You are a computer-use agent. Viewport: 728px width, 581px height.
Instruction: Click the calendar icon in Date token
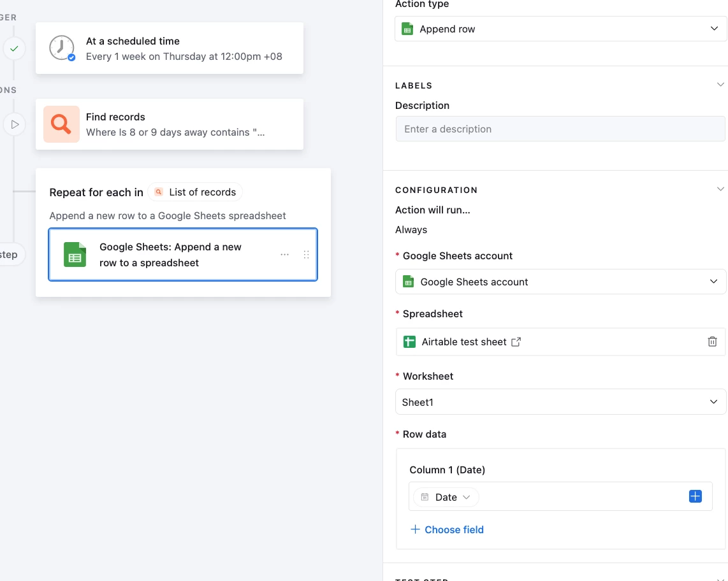[x=425, y=497]
